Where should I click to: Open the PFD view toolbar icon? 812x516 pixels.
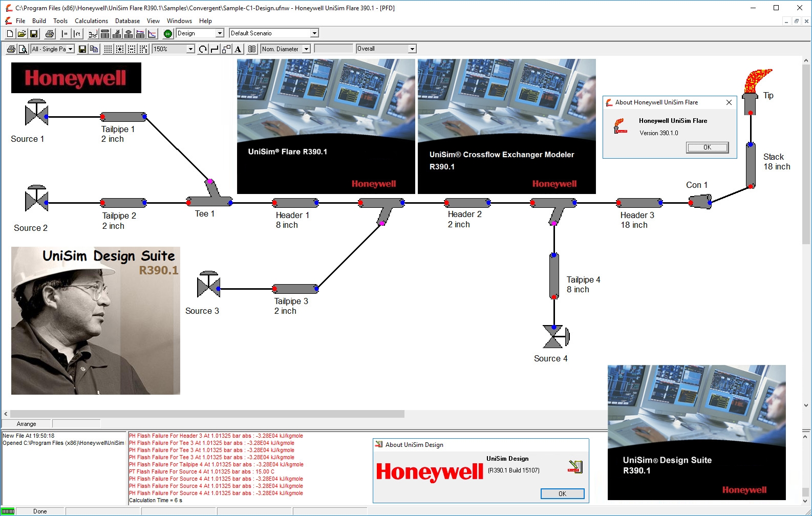click(x=93, y=34)
